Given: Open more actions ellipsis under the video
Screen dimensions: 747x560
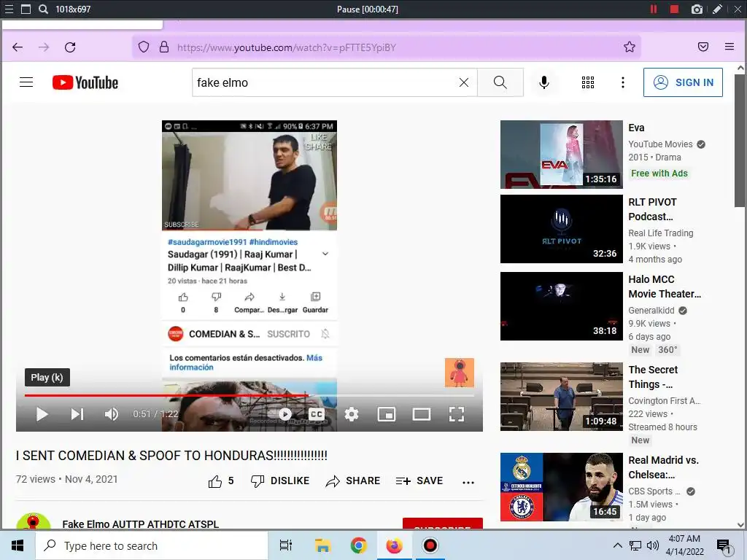Looking at the screenshot, I should pyautogui.click(x=468, y=482).
